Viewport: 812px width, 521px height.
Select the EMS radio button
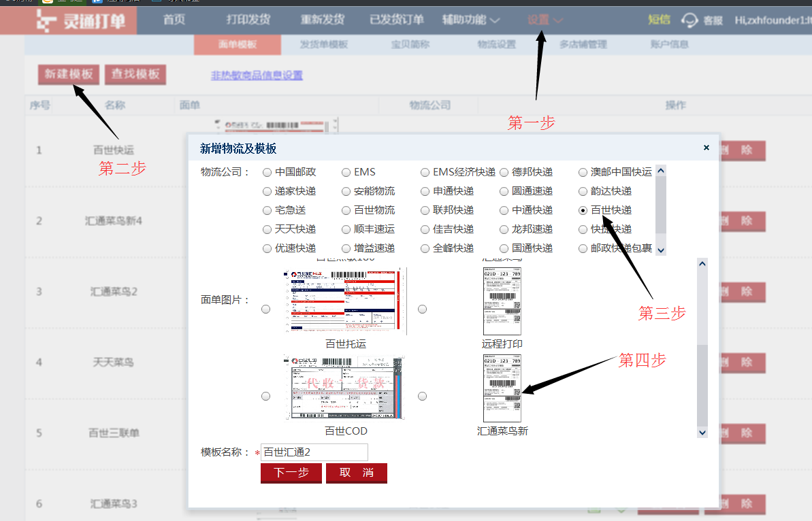pyautogui.click(x=346, y=172)
